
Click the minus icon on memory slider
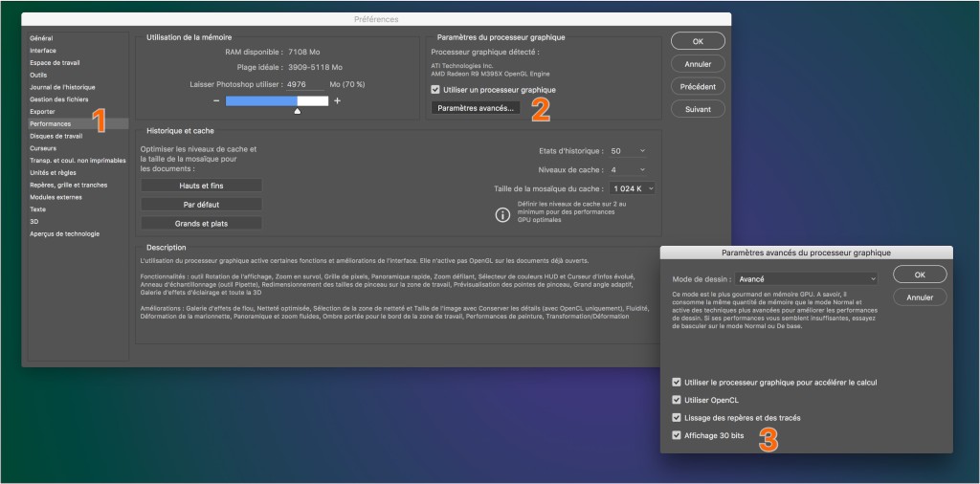[x=216, y=100]
